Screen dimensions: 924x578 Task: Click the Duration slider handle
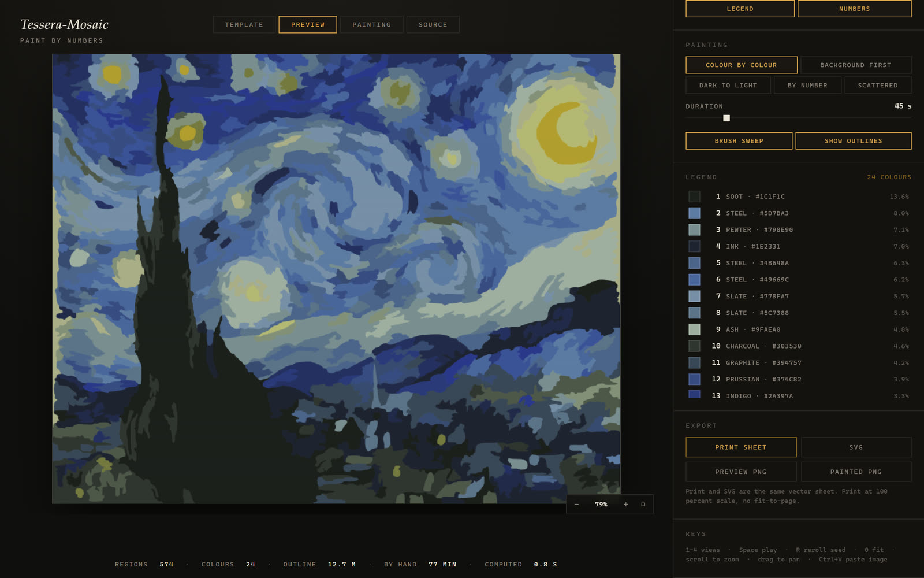pos(726,118)
